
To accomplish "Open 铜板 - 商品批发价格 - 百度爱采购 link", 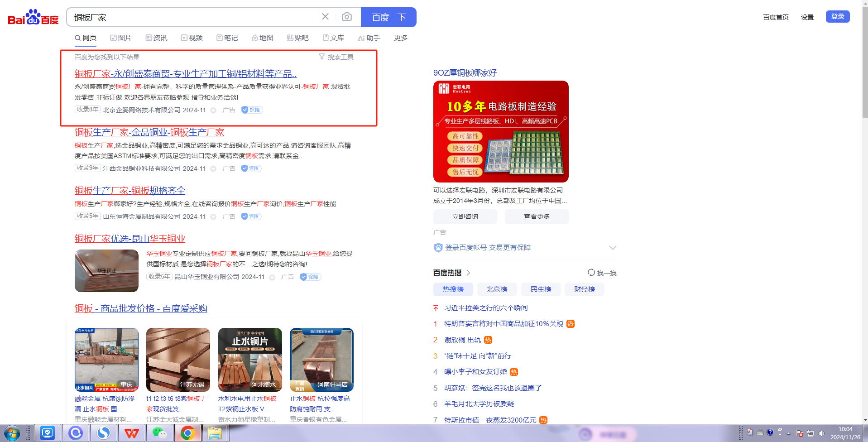I will point(141,308).
